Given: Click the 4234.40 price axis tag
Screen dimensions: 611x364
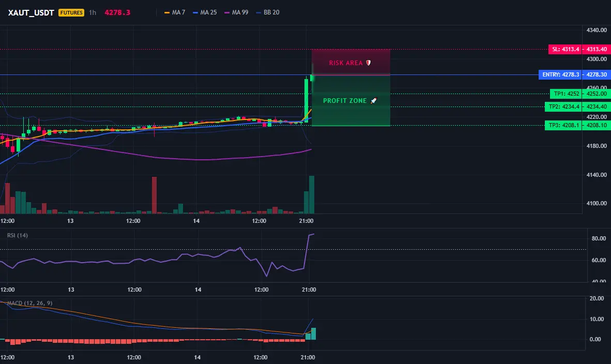Looking at the screenshot, I should pos(597,107).
